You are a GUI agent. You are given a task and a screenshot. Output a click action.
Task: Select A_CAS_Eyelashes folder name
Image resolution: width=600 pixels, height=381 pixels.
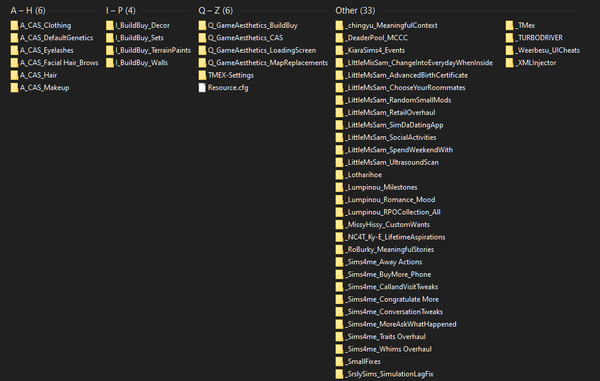[x=47, y=50]
